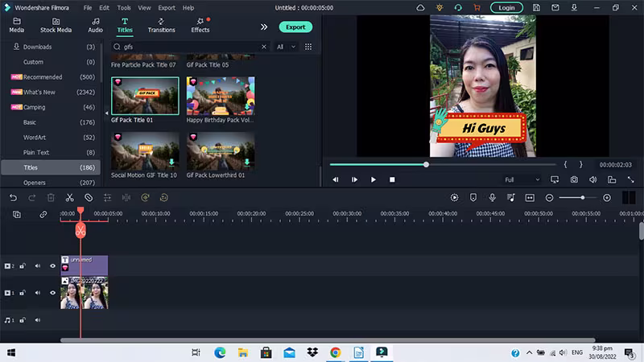Mute the audio track 1 speaker

coord(37,320)
